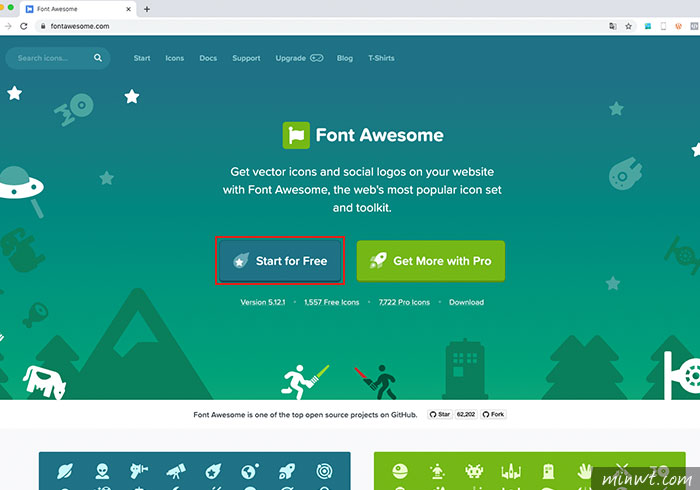Click the telescope icon in blue panel
The image size is (700, 490).
pos(176,471)
